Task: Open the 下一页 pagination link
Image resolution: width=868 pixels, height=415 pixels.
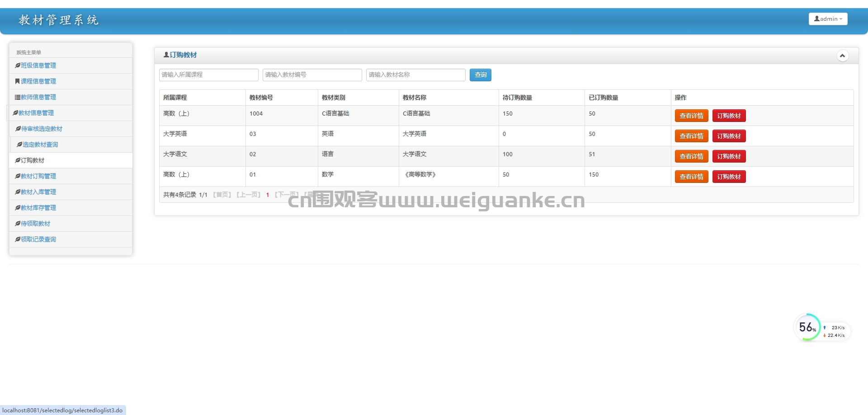Action: 286,195
